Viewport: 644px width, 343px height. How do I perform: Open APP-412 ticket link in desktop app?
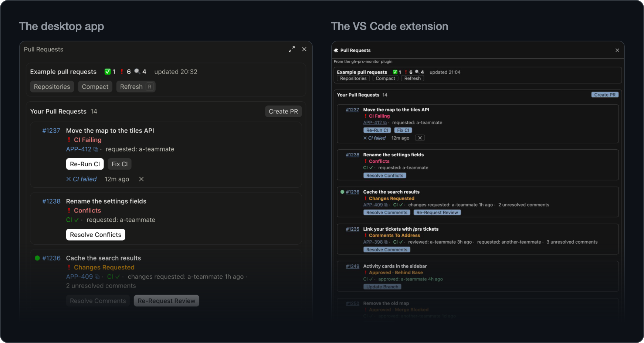coord(79,149)
